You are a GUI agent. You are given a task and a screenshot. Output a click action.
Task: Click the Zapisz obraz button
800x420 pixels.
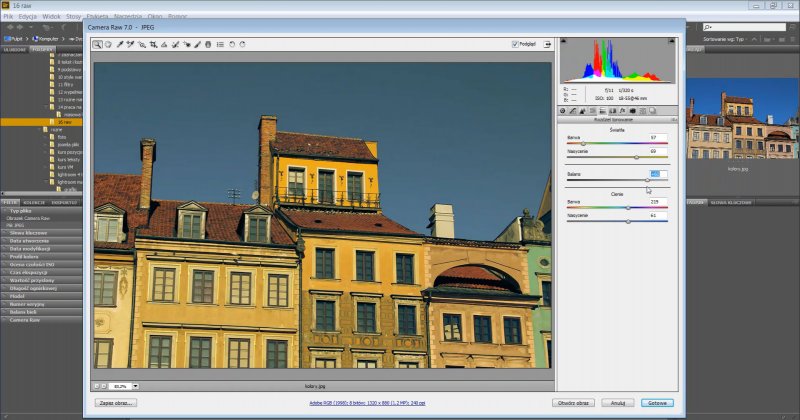tap(116, 403)
